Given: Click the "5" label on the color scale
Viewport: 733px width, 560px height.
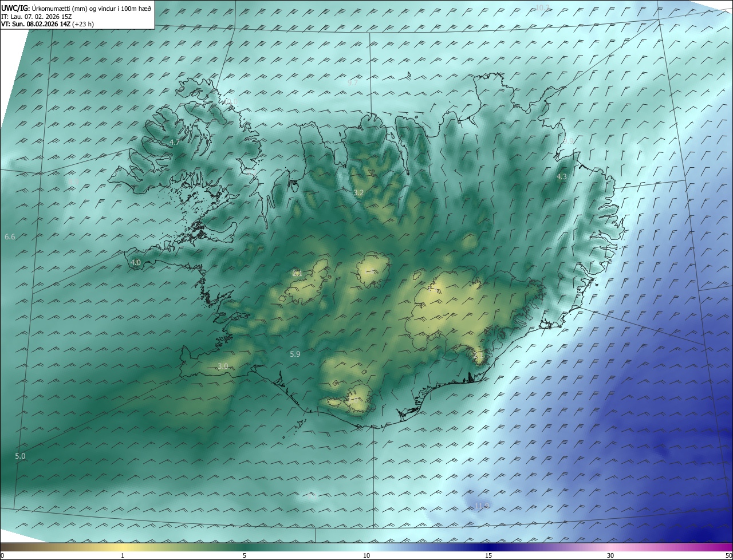Looking at the screenshot, I should pos(245,556).
